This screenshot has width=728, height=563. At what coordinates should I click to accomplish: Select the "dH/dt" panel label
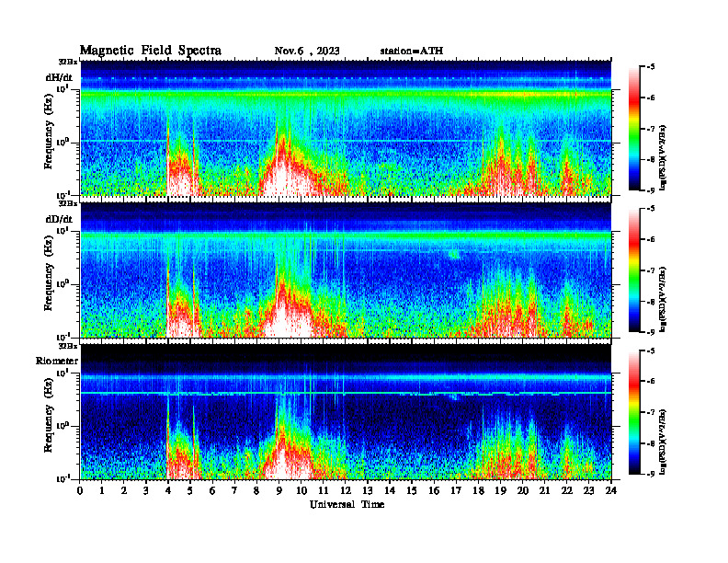coord(59,77)
